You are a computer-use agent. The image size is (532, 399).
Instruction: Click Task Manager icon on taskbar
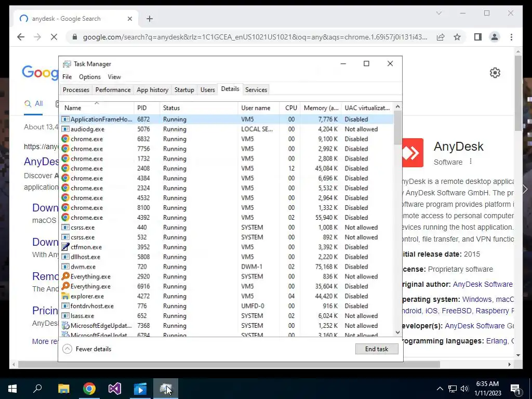click(x=166, y=389)
